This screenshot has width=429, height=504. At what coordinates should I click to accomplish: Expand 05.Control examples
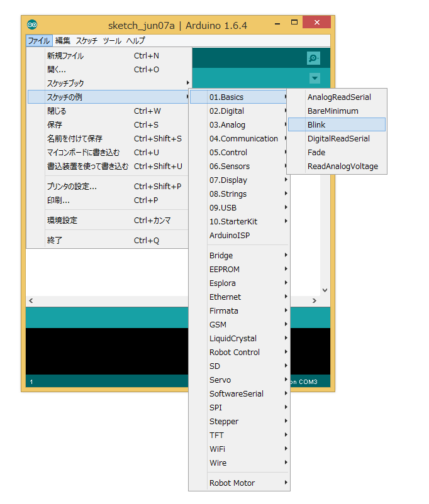point(239,152)
